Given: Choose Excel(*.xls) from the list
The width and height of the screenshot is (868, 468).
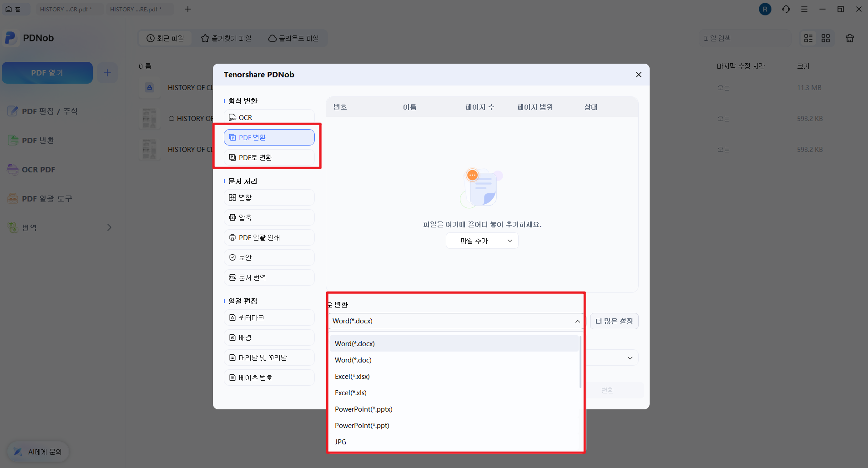Looking at the screenshot, I should point(454,393).
